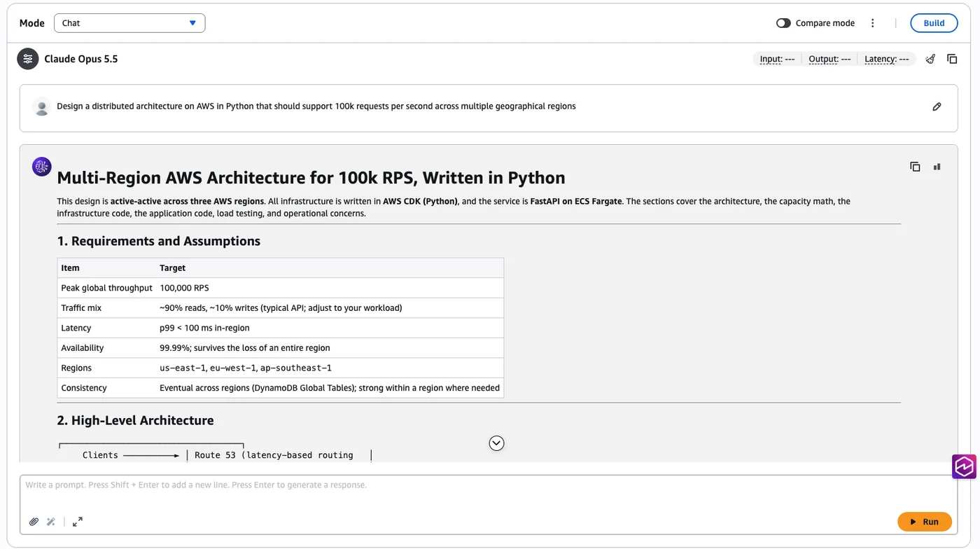
Task: Click the model avatar beside response heading
Action: pyautogui.click(x=42, y=167)
